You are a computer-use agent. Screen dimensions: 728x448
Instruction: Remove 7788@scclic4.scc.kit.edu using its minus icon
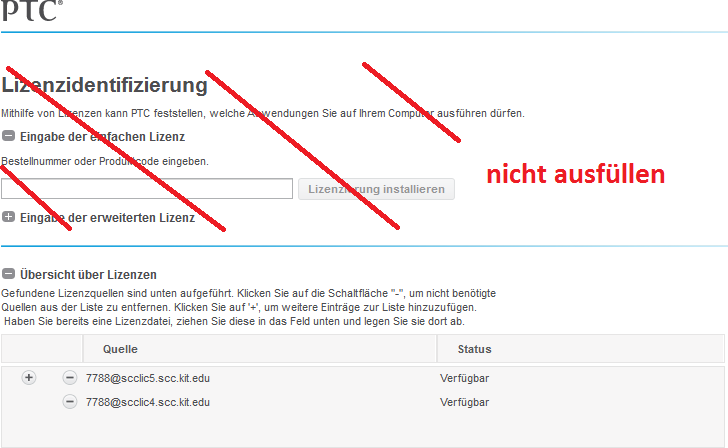click(x=69, y=402)
